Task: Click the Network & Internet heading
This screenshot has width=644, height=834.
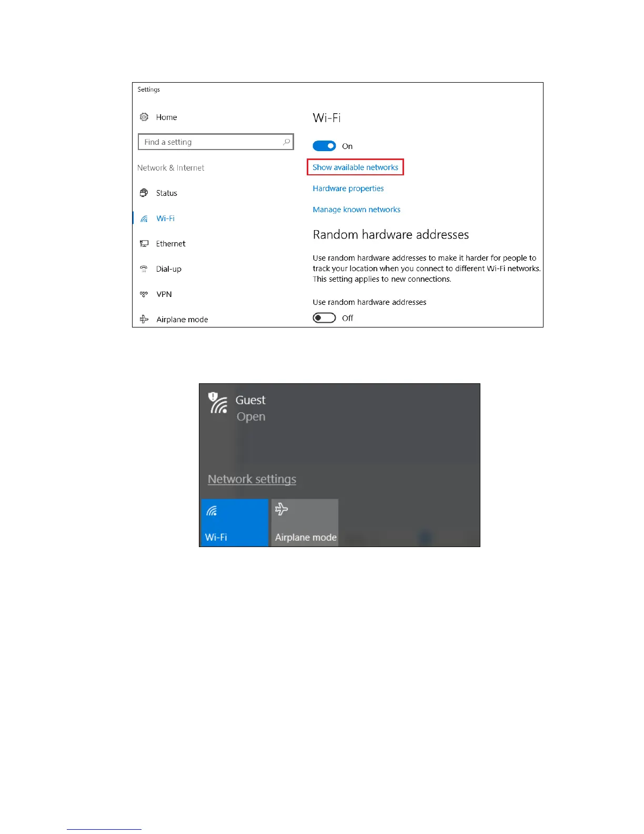Action: click(x=170, y=168)
